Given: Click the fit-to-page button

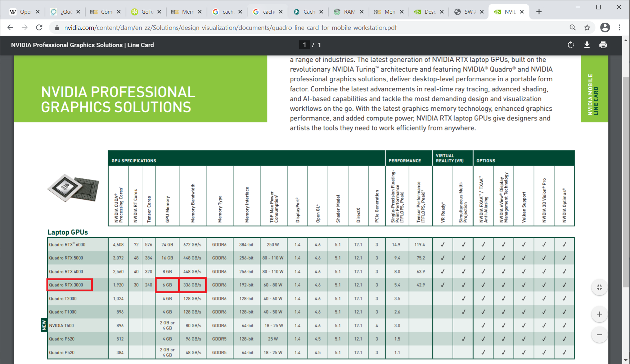Looking at the screenshot, I should [x=599, y=287].
